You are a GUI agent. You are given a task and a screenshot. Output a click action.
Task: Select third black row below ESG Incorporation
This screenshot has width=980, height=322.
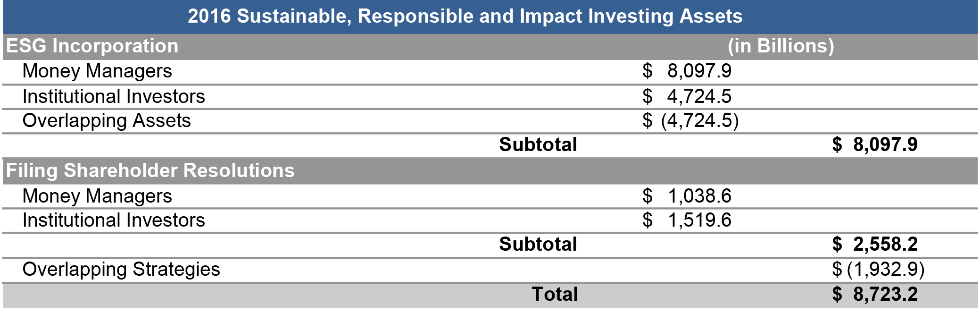click(x=490, y=121)
